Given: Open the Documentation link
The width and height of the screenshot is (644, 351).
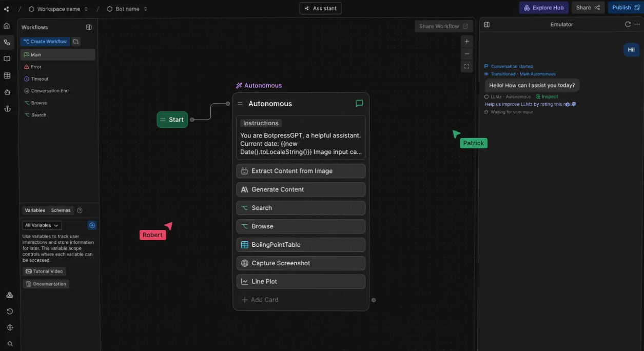Looking at the screenshot, I should point(46,284).
